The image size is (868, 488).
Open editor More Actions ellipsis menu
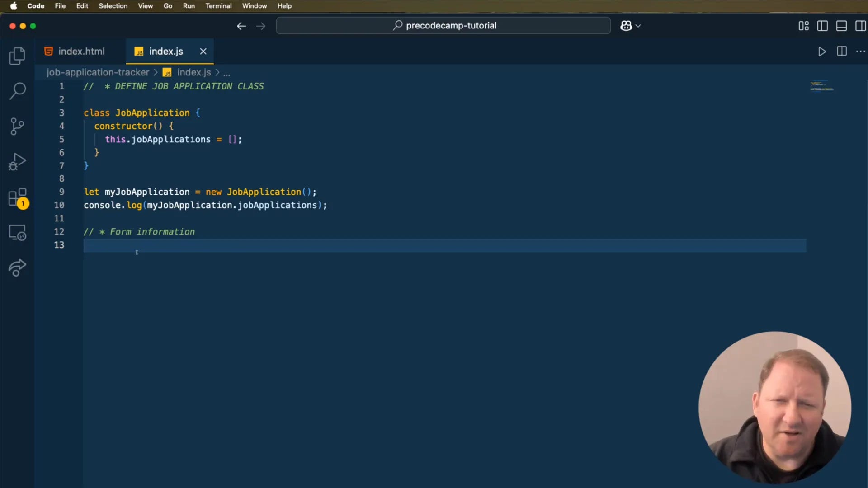tap(860, 52)
